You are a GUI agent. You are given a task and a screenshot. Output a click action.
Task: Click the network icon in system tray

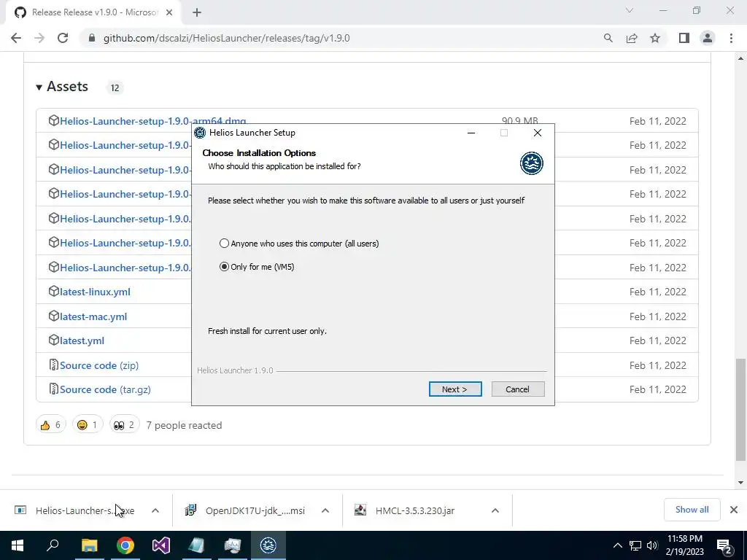click(635, 545)
